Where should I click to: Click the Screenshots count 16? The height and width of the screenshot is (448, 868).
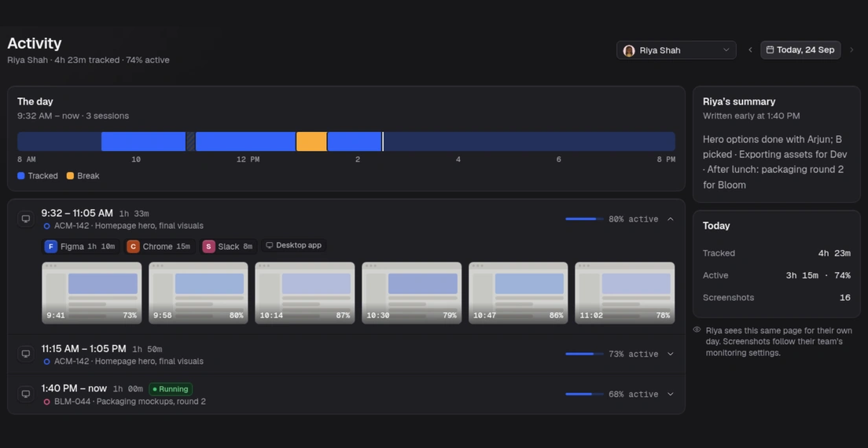(844, 298)
